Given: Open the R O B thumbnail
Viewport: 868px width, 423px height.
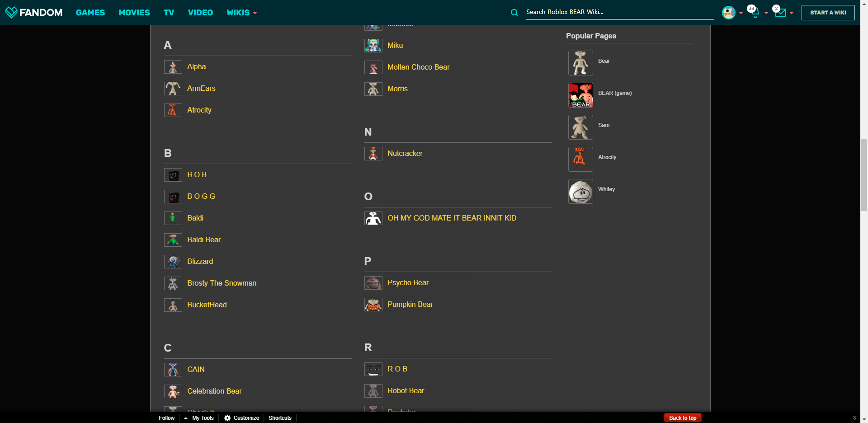Looking at the screenshot, I should tap(373, 369).
